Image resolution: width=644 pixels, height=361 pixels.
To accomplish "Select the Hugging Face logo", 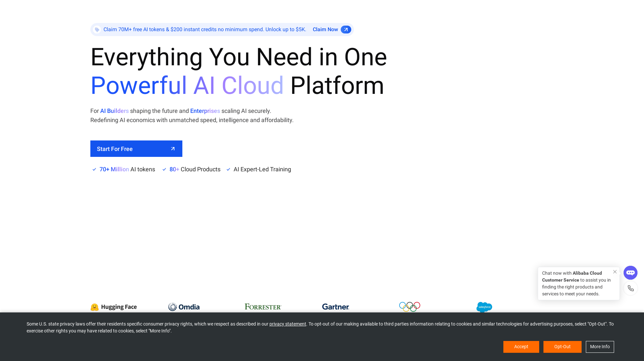I will [x=113, y=307].
